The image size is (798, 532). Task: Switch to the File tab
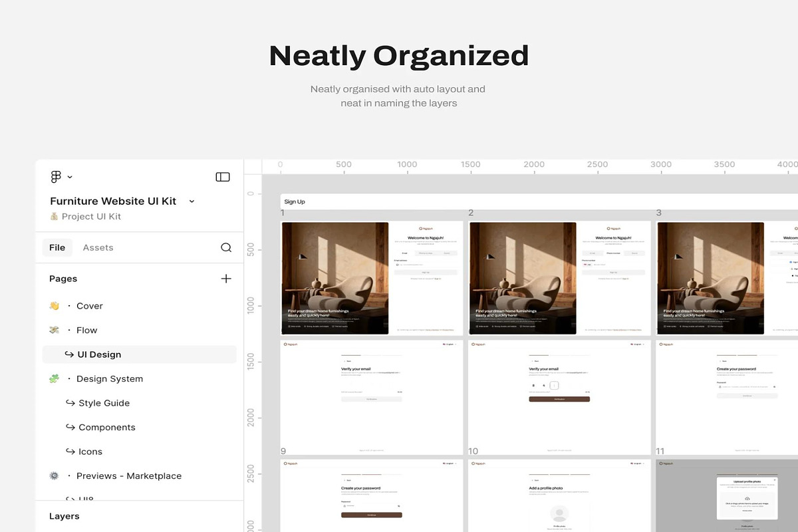click(x=57, y=247)
